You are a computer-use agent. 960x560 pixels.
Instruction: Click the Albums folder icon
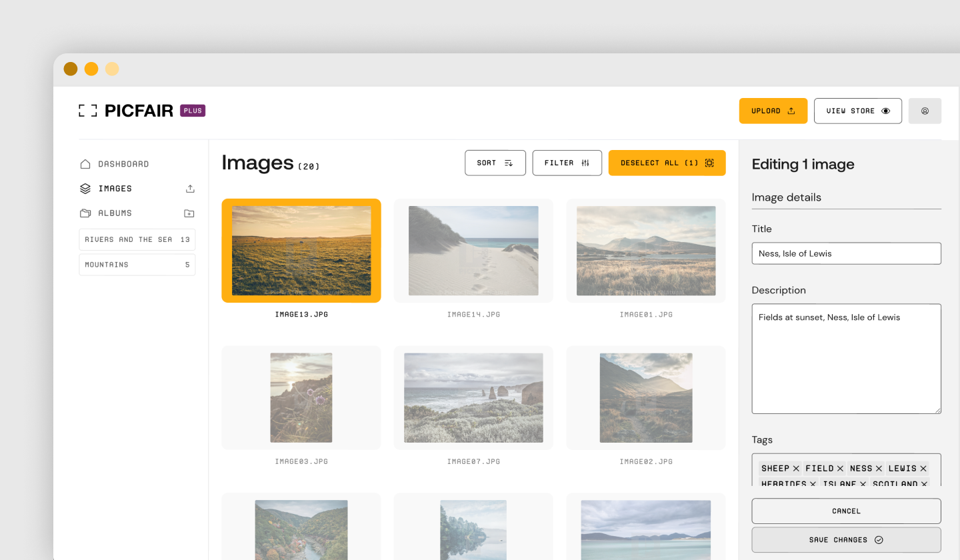click(85, 213)
